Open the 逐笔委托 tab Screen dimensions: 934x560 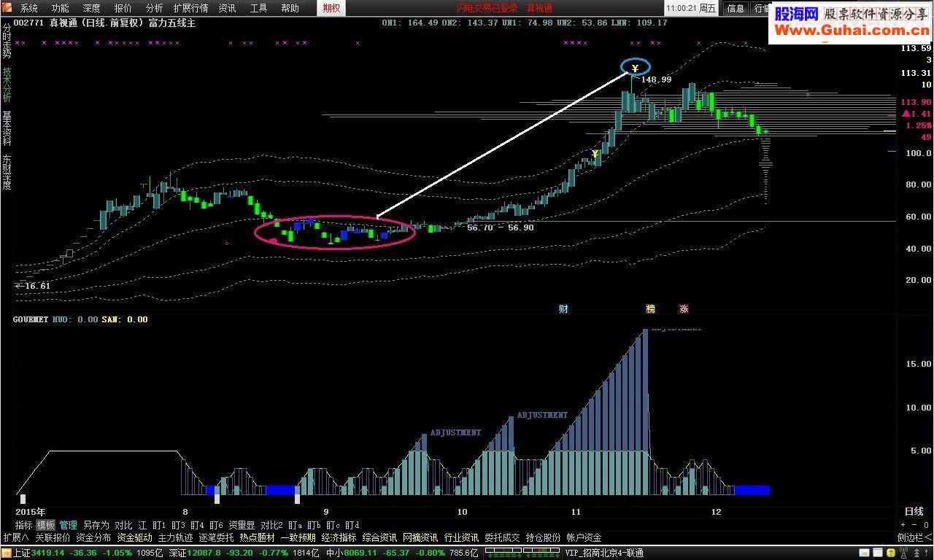tap(217, 537)
